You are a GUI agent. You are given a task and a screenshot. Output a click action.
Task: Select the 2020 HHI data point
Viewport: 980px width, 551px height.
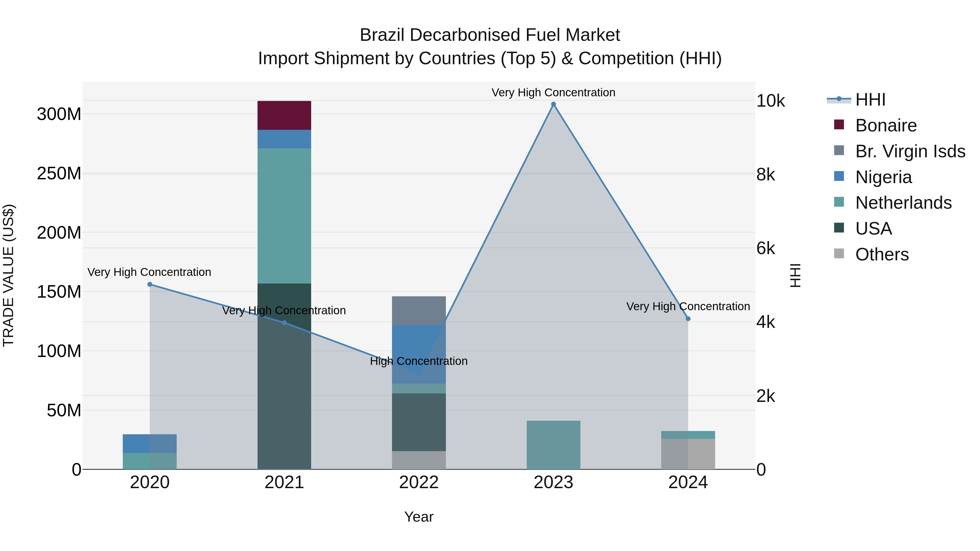[x=150, y=284]
